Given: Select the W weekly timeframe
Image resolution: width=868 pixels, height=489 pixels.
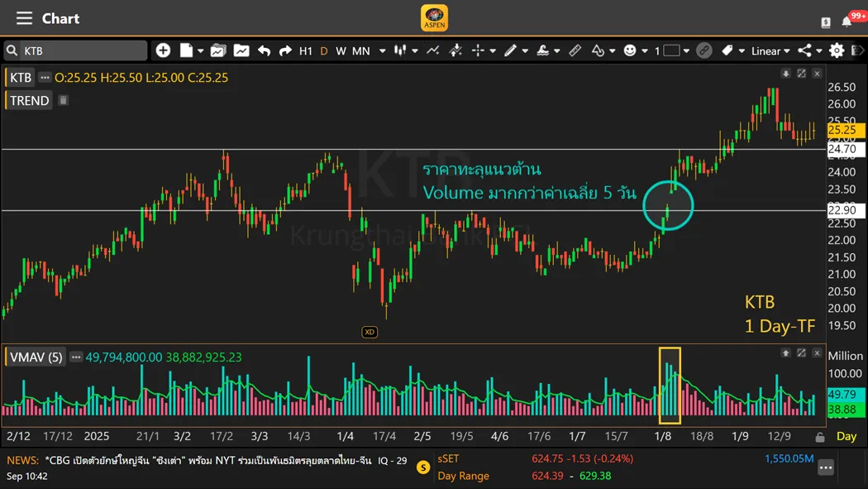Looking at the screenshot, I should coord(341,50).
